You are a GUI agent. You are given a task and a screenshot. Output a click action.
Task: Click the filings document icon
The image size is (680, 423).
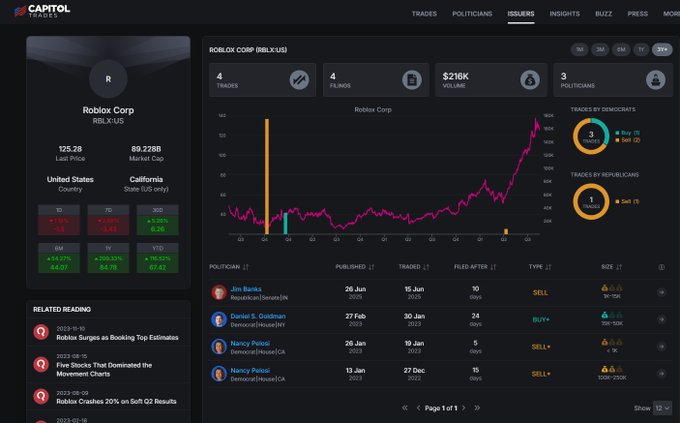click(412, 80)
